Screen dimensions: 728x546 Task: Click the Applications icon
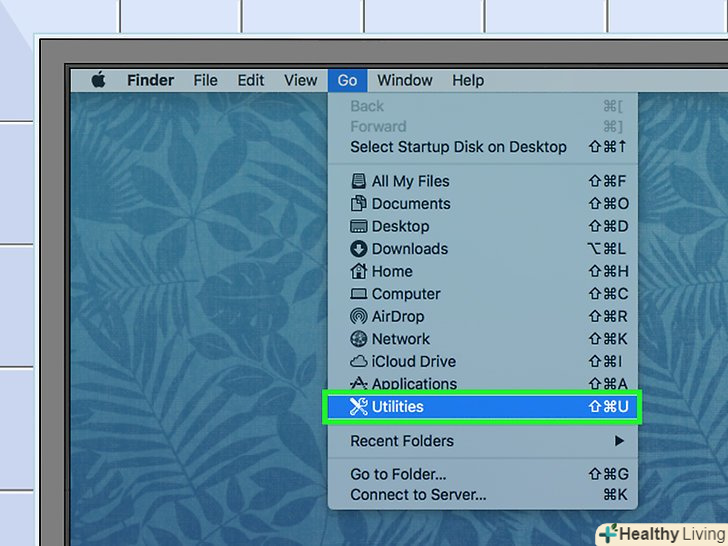point(358,383)
